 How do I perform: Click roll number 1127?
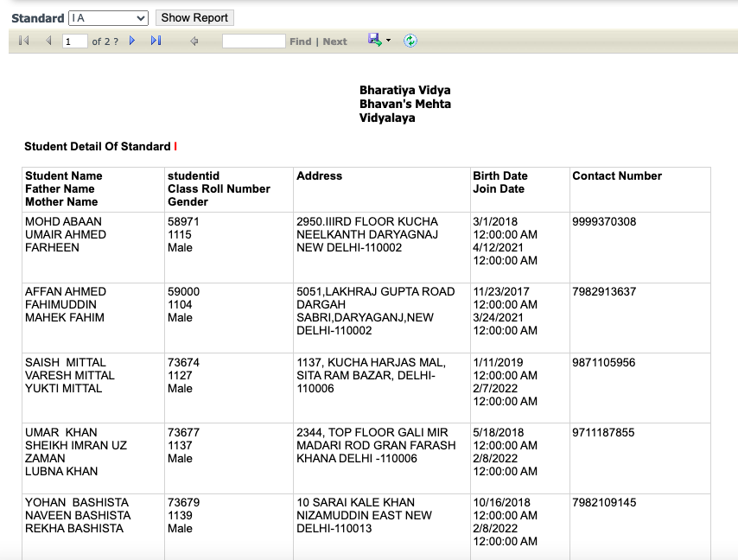point(180,376)
